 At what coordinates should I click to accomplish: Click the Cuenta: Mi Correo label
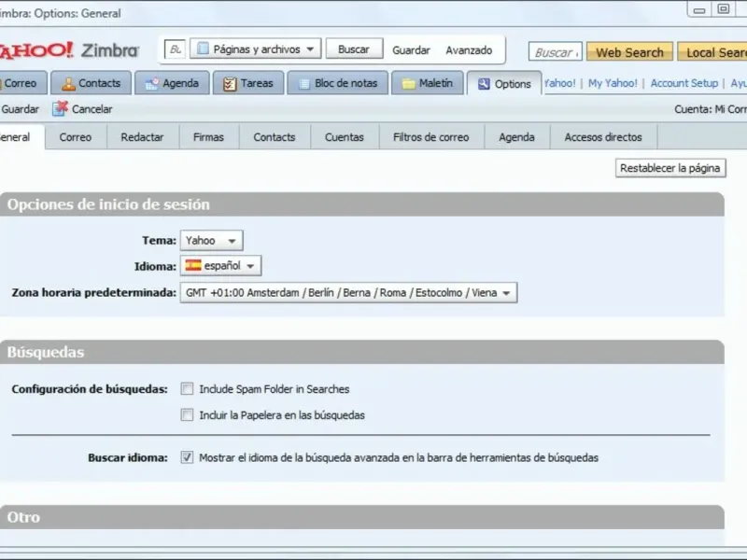coord(711,109)
